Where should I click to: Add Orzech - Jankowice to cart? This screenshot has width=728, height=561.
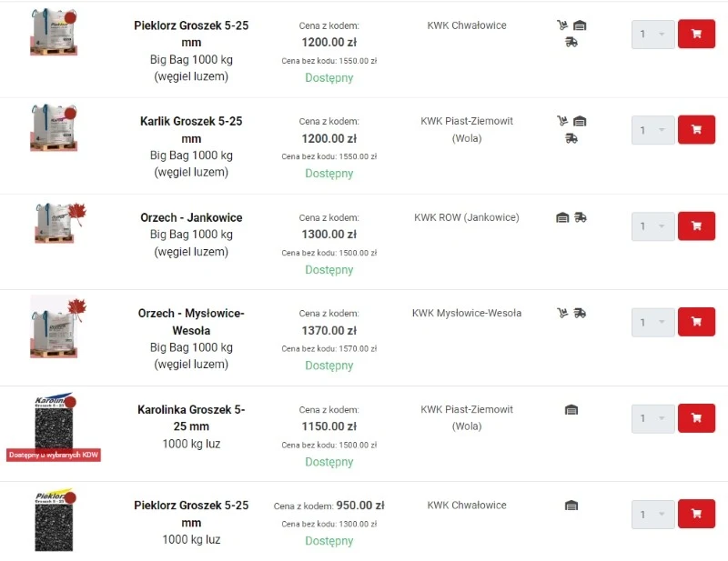696,225
